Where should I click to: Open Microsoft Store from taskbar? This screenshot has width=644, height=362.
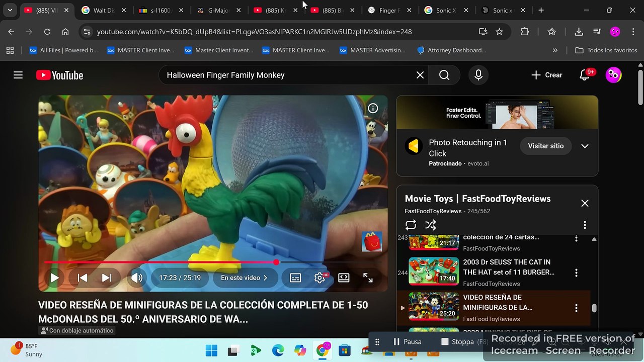click(x=344, y=350)
